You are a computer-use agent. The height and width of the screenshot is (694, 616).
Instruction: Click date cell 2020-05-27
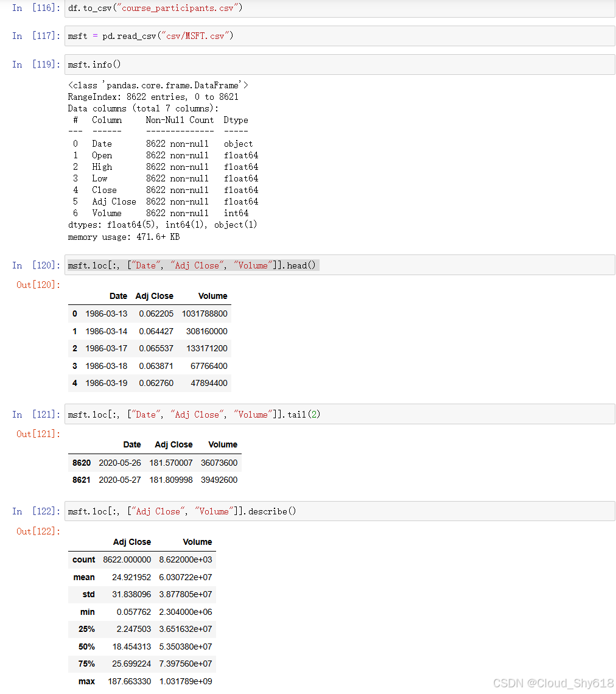pos(120,480)
